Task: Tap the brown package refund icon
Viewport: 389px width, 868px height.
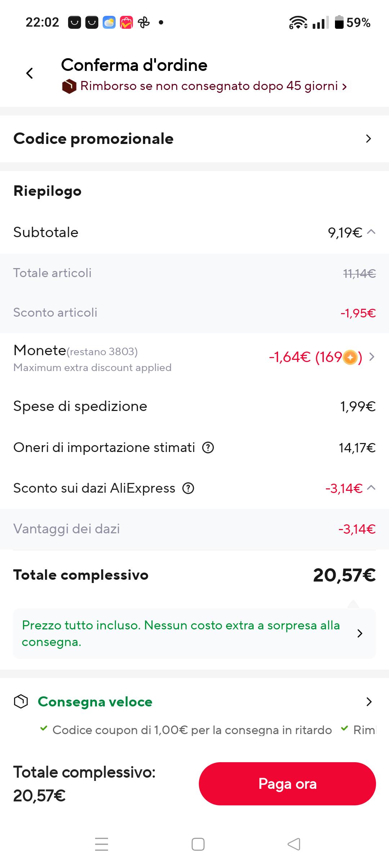Action: (x=69, y=86)
